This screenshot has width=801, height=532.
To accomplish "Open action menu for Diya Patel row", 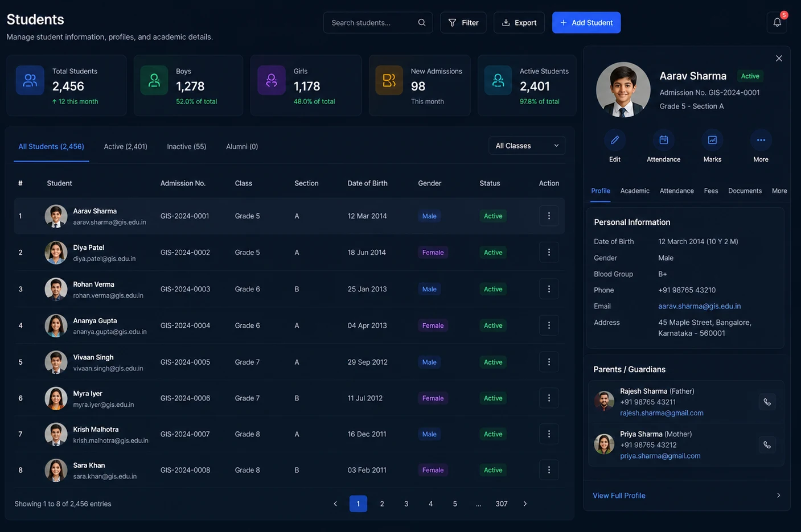I will pyautogui.click(x=549, y=253).
